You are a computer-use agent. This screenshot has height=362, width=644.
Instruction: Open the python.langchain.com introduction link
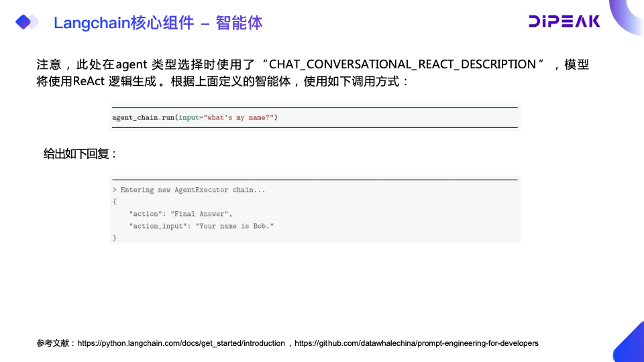pos(181,343)
